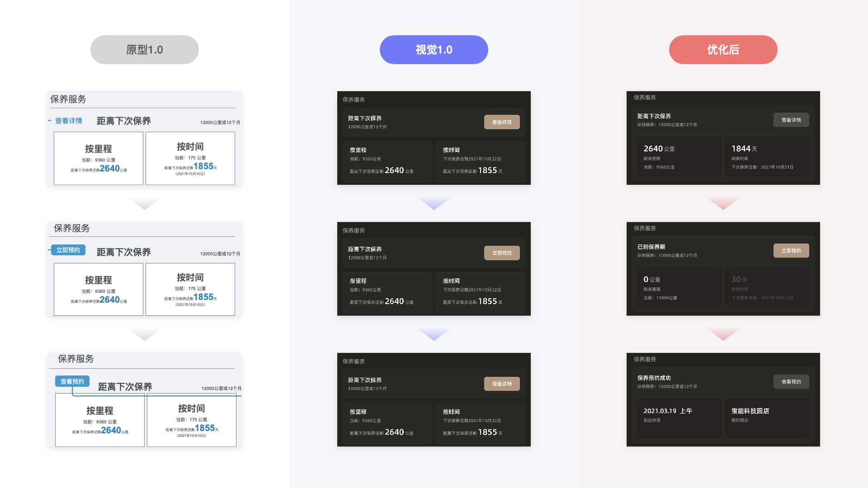Select the blue 视觉1.0 pill label
The image size is (868, 488).
click(x=434, y=50)
